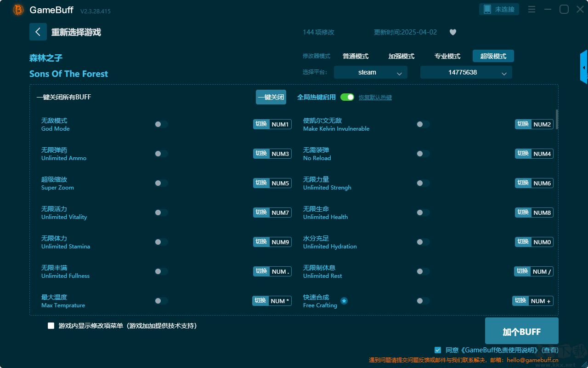Disable the global hotkey toggle
This screenshot has height=368, width=588.
coord(347,97)
